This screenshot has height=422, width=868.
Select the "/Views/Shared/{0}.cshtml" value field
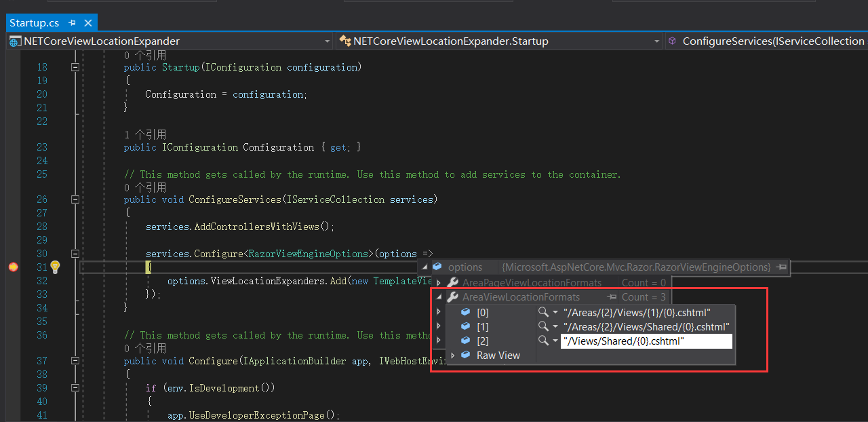[x=646, y=341]
